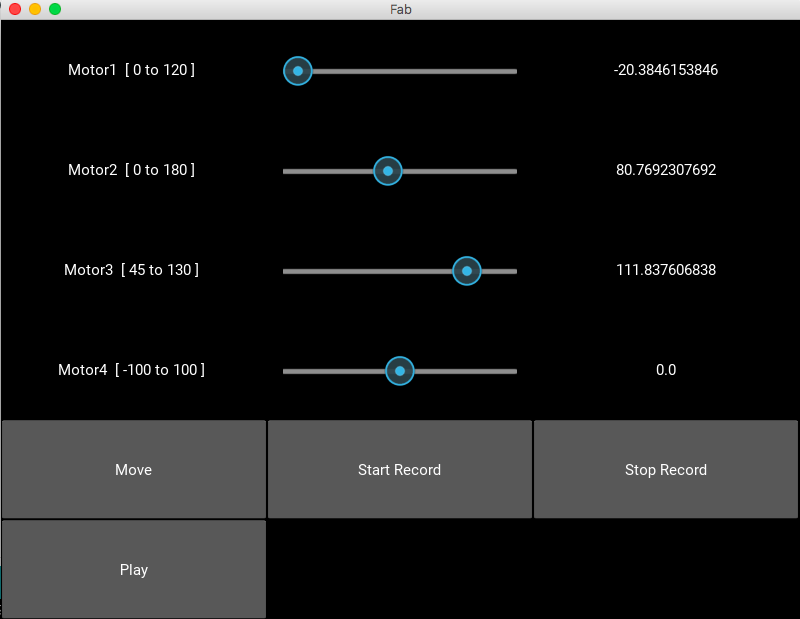This screenshot has width=800, height=619.
Task: Click the Motor3 value 111.837606838
Action: pyautogui.click(x=666, y=270)
